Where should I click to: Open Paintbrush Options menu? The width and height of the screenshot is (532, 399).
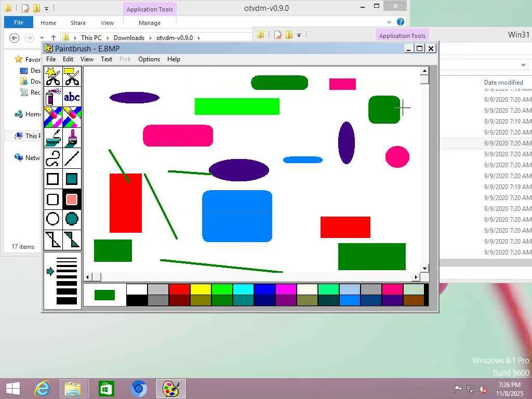pyautogui.click(x=149, y=59)
